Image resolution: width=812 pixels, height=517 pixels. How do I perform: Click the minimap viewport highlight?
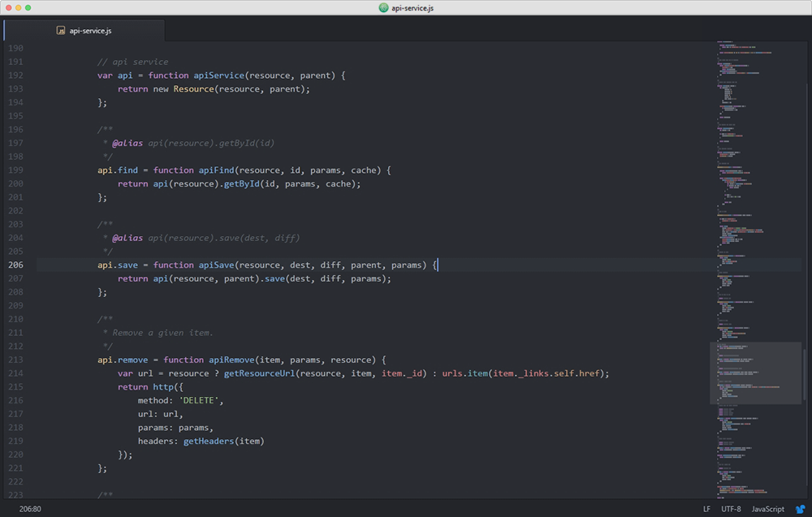[755, 373]
